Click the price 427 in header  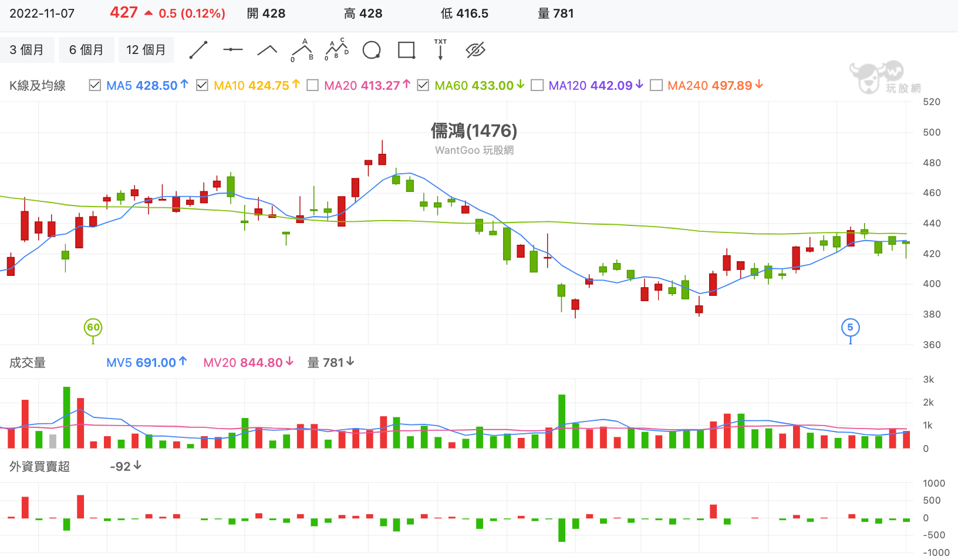124,12
